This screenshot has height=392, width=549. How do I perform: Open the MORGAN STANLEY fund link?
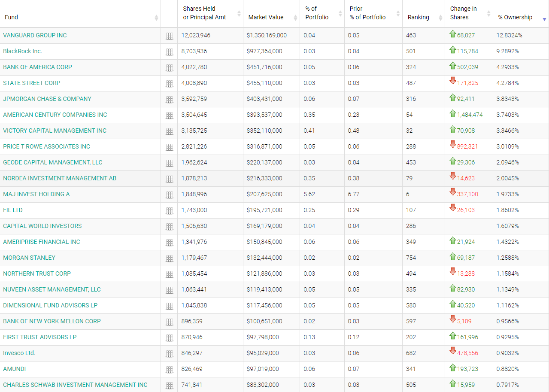[29, 258]
